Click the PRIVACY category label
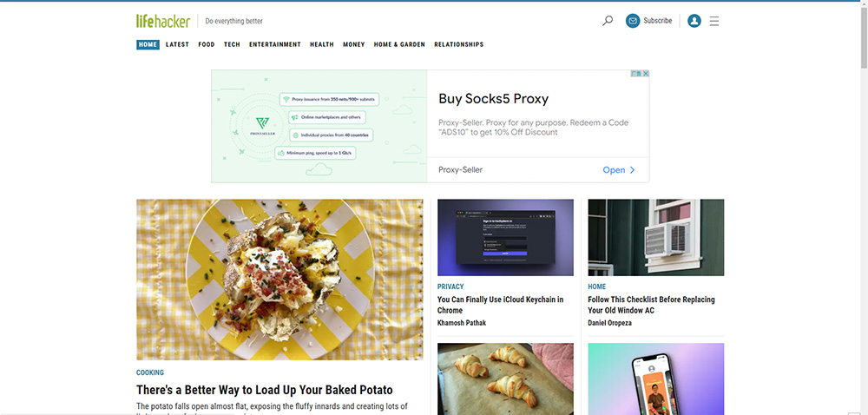868x415 pixels. point(450,287)
